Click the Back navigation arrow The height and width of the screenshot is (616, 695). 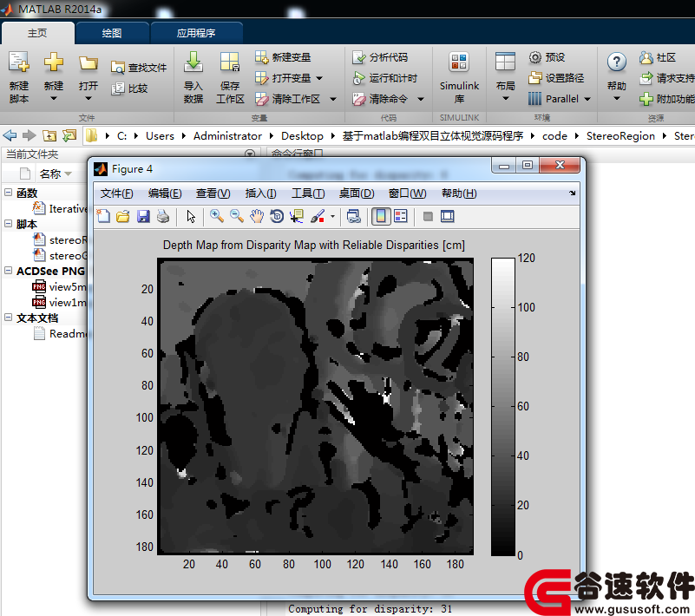(x=10, y=135)
